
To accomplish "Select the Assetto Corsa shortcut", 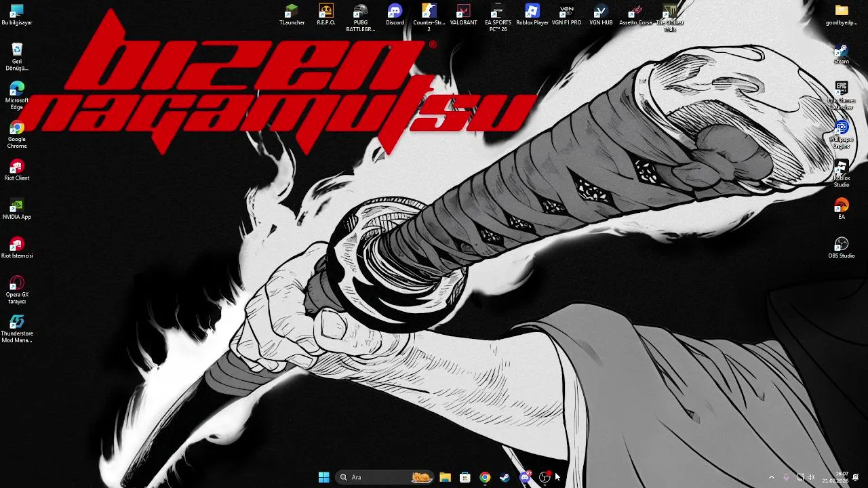I will (x=635, y=15).
